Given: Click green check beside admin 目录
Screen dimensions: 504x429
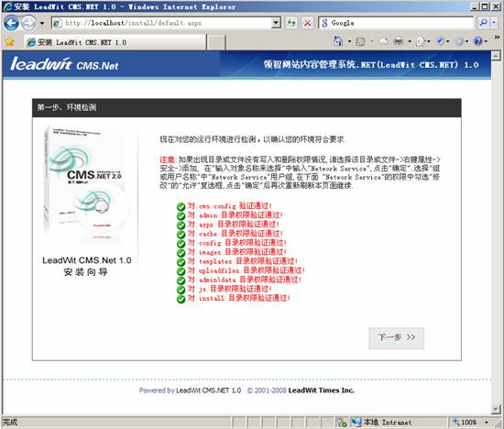Looking at the screenshot, I should pyautogui.click(x=181, y=216).
